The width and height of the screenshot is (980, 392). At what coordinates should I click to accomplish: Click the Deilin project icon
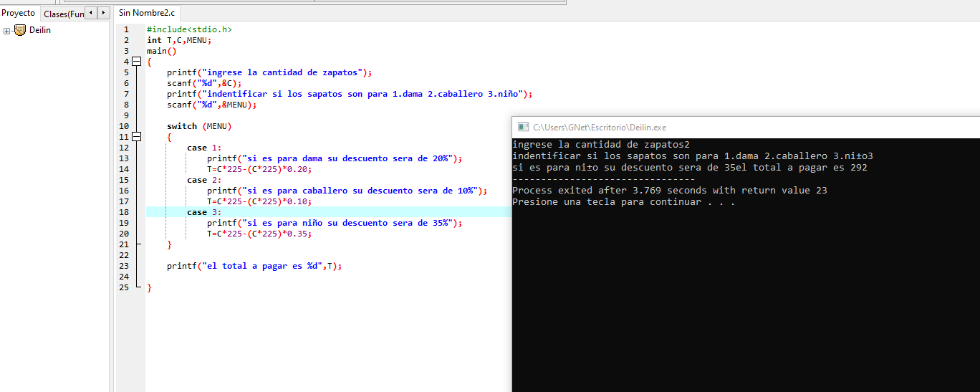pyautogui.click(x=20, y=30)
